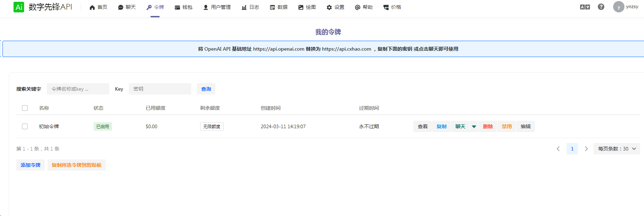Toggle the select-all checkbox in header
This screenshot has width=644, height=216.
[x=25, y=108]
